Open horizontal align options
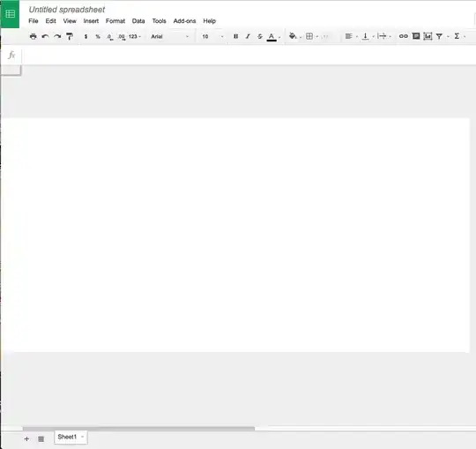The width and height of the screenshot is (476, 449). tap(348, 36)
